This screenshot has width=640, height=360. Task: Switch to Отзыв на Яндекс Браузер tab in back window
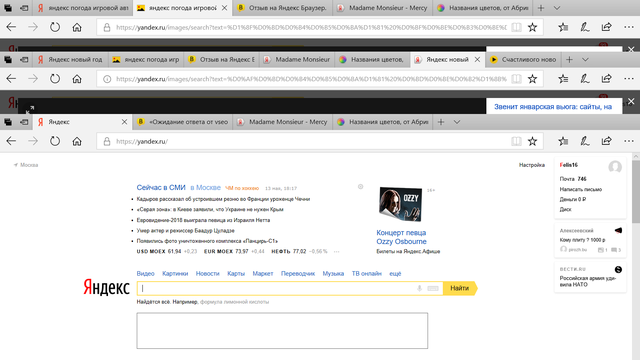[282, 8]
